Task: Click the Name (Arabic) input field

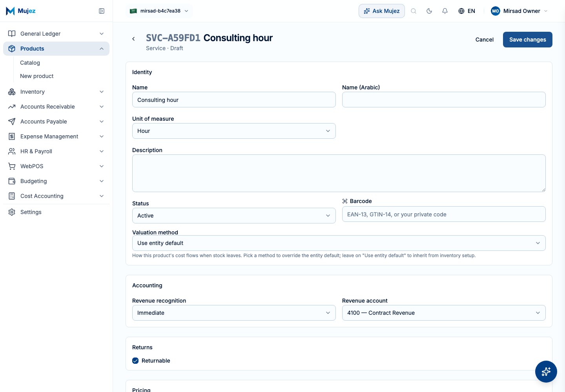Action: coord(444,100)
